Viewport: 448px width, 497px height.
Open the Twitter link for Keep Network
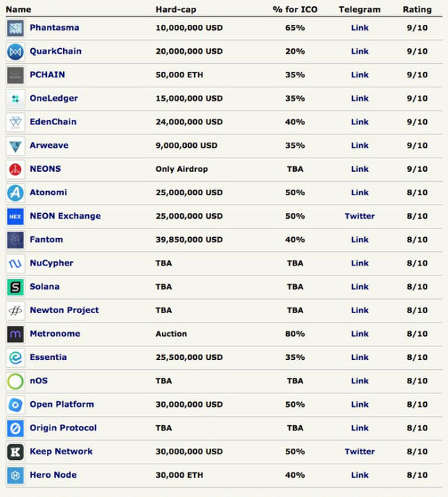pyautogui.click(x=359, y=452)
